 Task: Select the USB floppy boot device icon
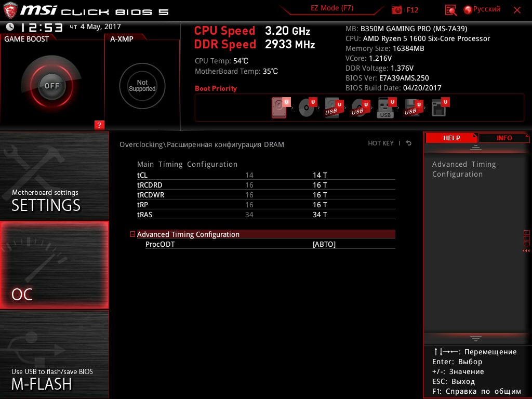click(413, 108)
